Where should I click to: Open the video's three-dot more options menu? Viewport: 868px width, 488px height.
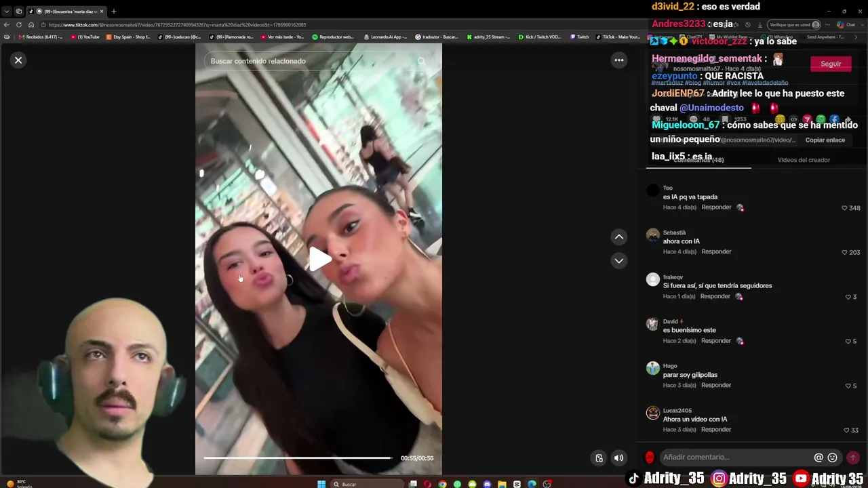pyautogui.click(x=619, y=60)
